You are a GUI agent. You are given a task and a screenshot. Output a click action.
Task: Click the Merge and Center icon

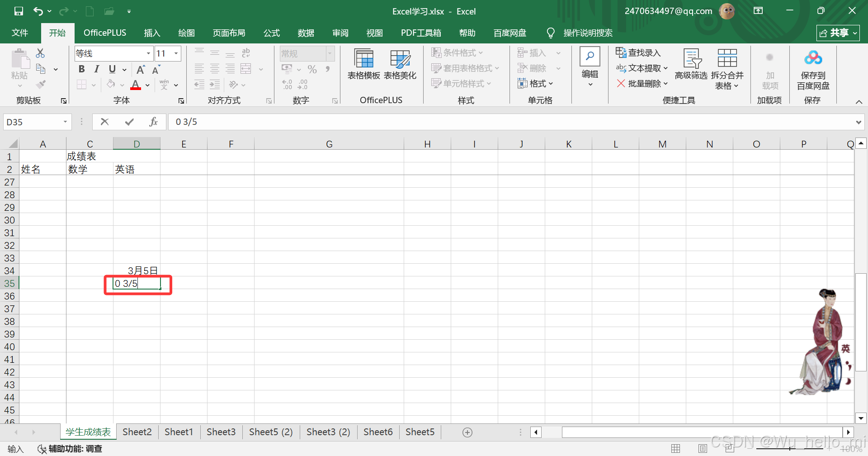click(246, 69)
